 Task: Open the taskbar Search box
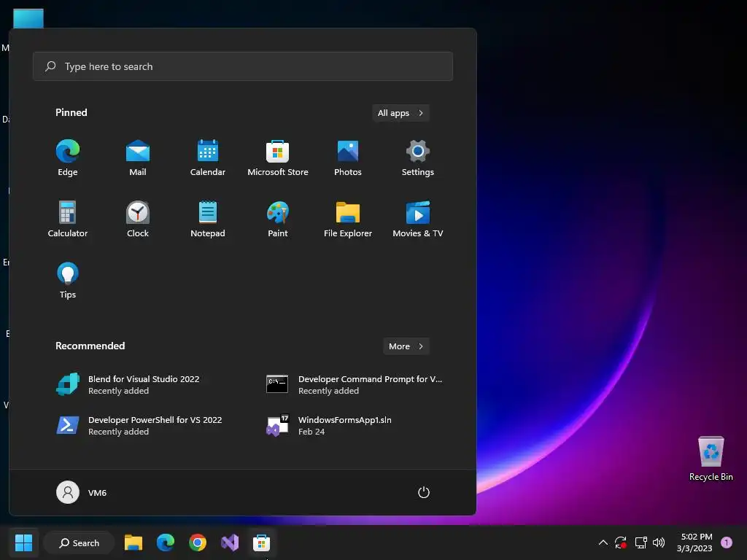click(x=79, y=542)
